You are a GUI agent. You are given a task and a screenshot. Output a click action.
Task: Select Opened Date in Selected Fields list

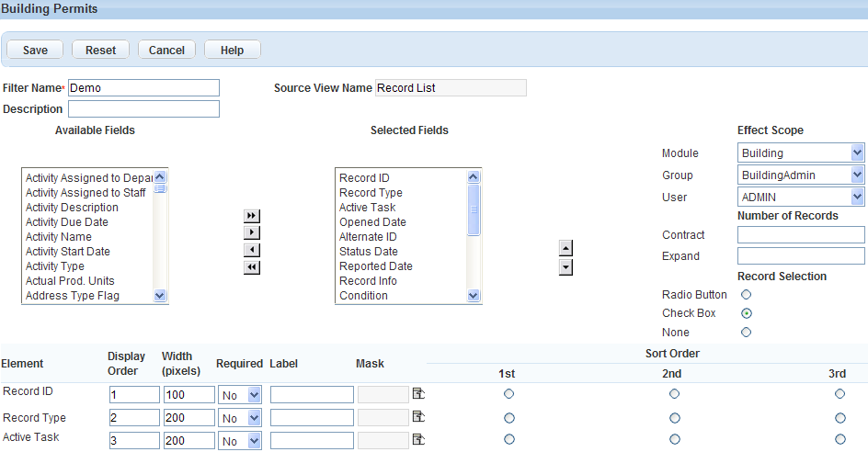click(372, 222)
